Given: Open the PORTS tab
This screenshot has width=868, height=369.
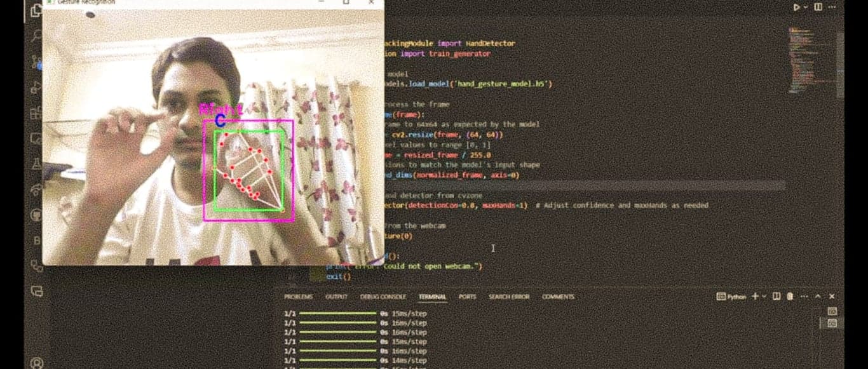Looking at the screenshot, I should pyautogui.click(x=468, y=297).
